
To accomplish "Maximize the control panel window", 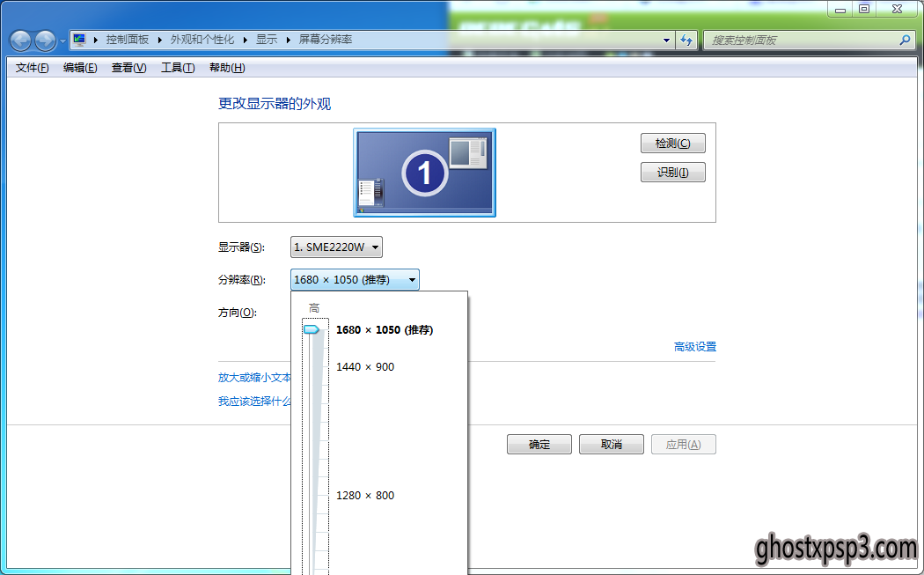I will click(864, 10).
